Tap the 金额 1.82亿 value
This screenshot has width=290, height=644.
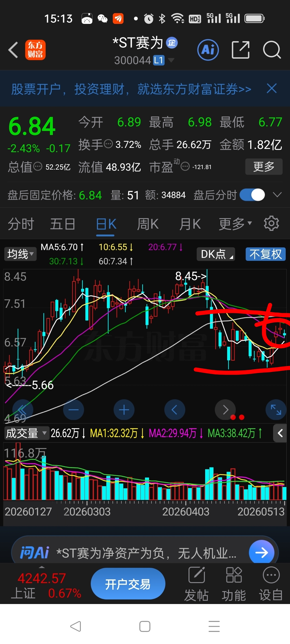[264, 145]
